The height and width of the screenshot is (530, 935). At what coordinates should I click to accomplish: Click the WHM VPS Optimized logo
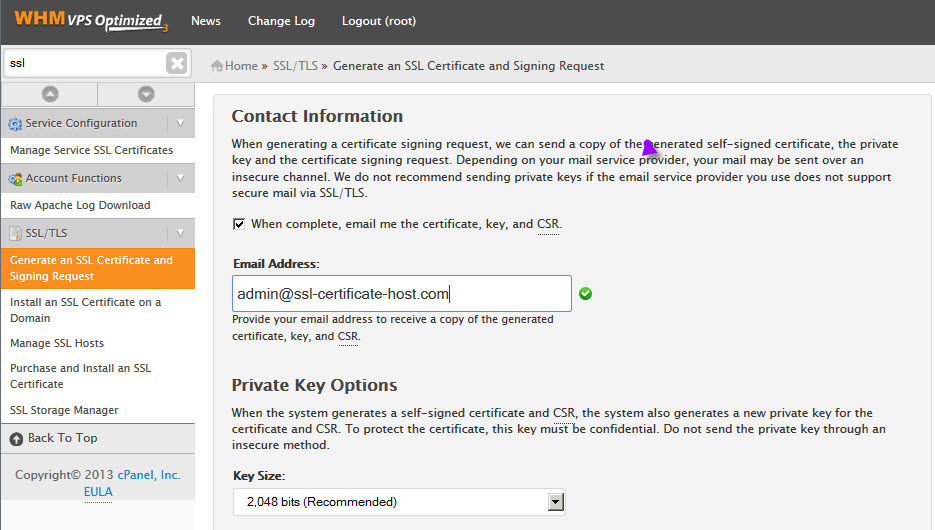pos(90,20)
